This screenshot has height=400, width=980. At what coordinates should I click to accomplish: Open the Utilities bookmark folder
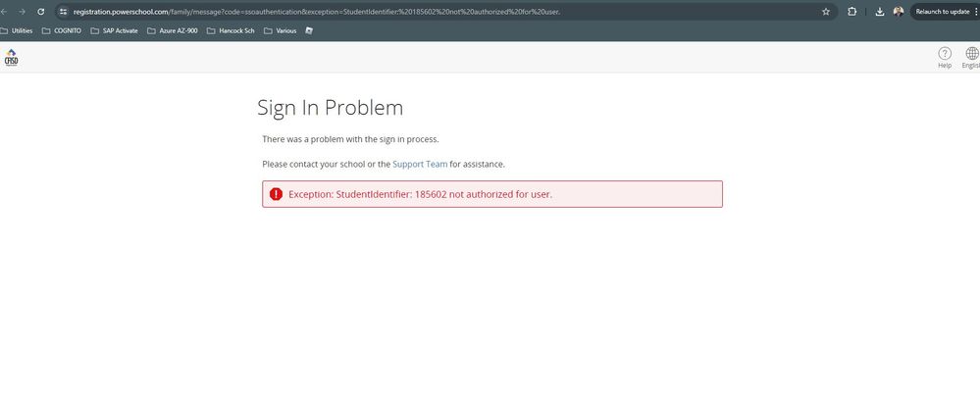coord(18,30)
